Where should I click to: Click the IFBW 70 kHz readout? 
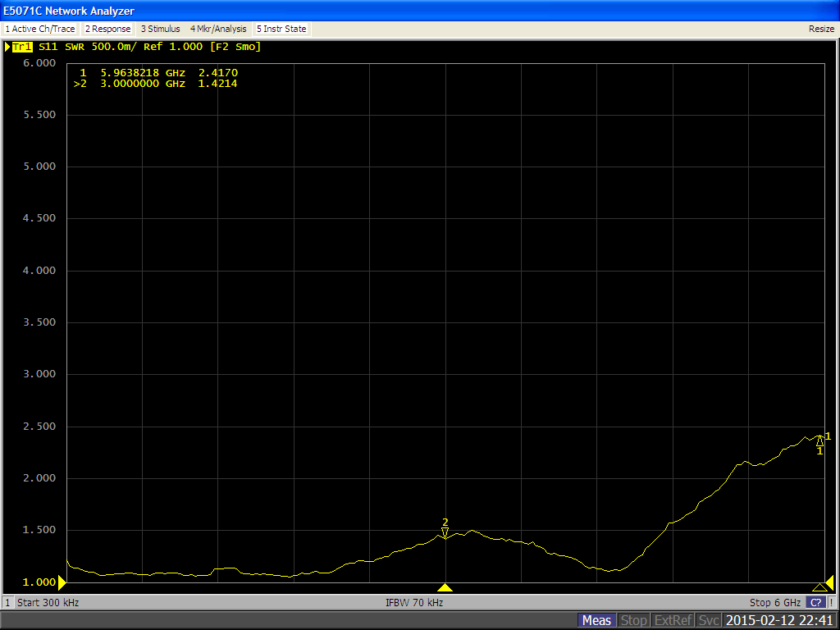[x=414, y=602]
